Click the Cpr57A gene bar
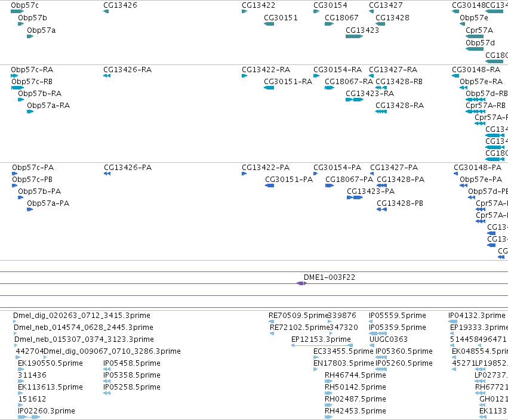508x420 pixels. pyautogui.click(x=475, y=36)
